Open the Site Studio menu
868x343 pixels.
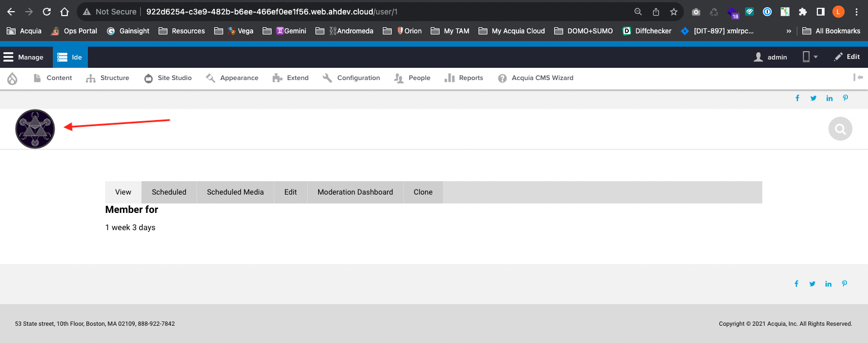pos(168,78)
